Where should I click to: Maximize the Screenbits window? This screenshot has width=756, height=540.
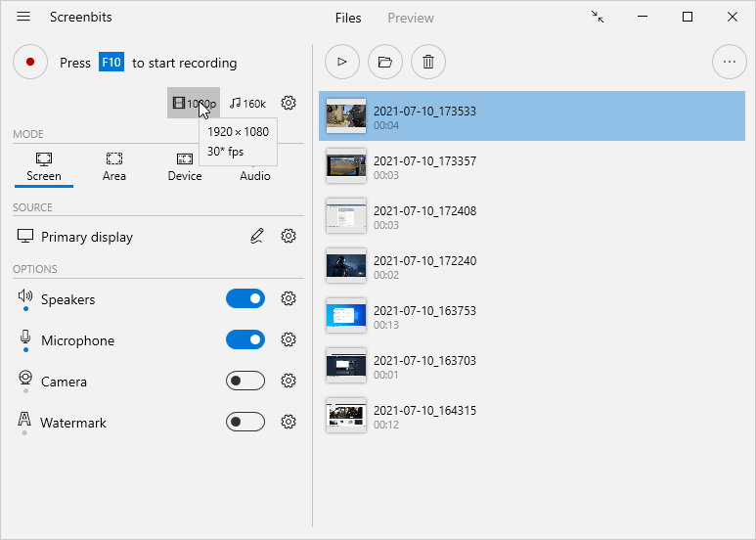click(x=688, y=17)
